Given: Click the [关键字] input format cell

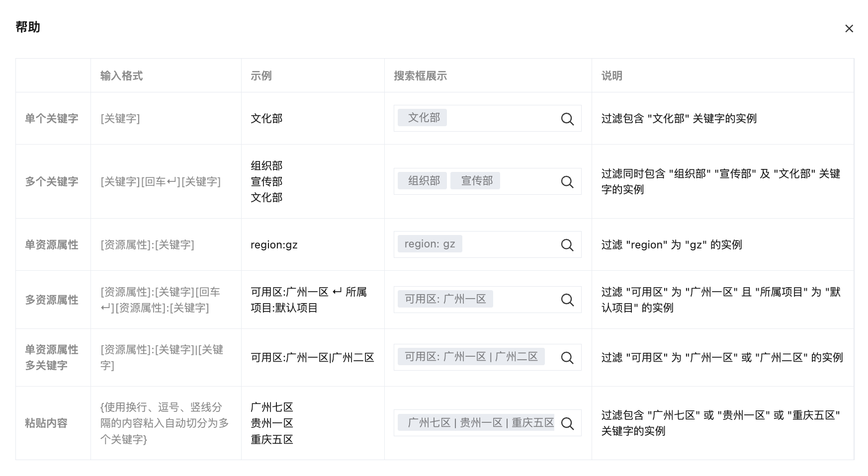Looking at the screenshot, I should [x=120, y=118].
